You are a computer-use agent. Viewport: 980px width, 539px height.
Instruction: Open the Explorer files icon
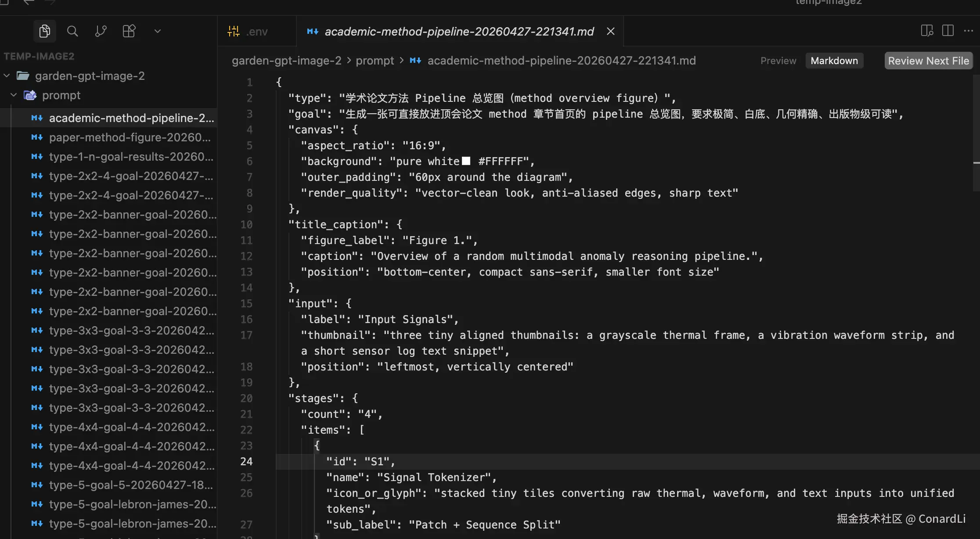pyautogui.click(x=44, y=31)
